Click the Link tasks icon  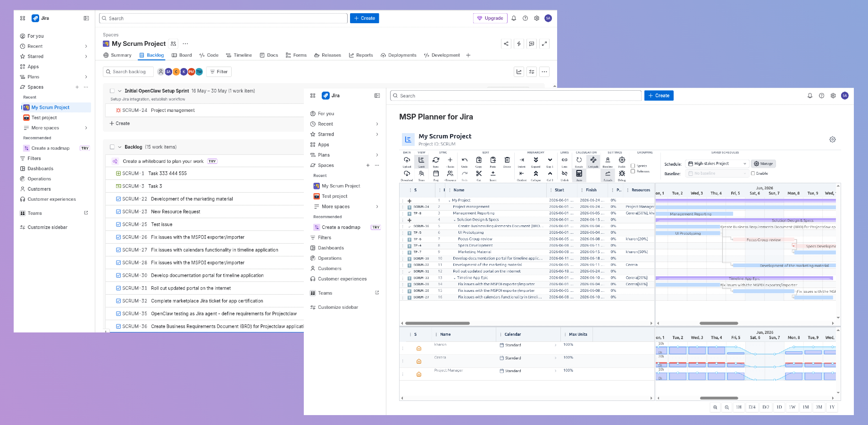click(x=564, y=160)
